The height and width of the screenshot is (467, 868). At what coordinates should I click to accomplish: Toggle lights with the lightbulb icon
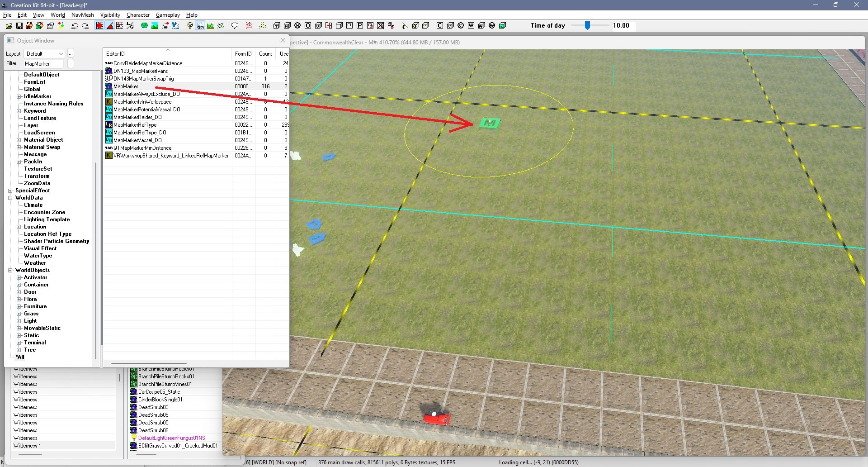(x=190, y=26)
